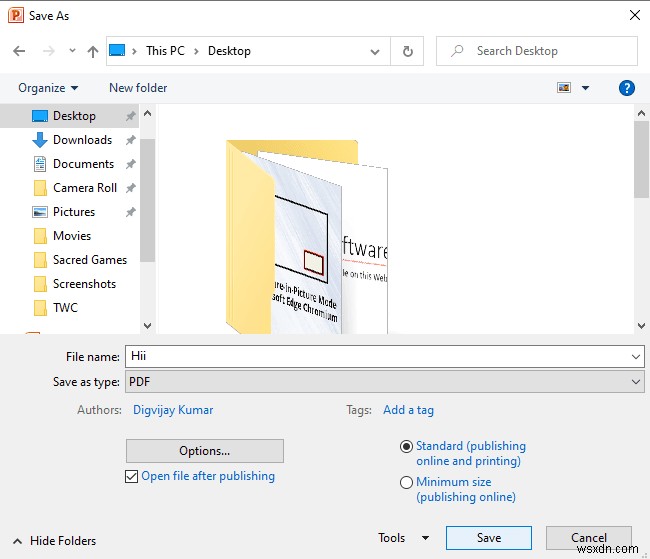Click the search magnifier icon
The height and width of the screenshot is (559, 650).
[x=457, y=51]
